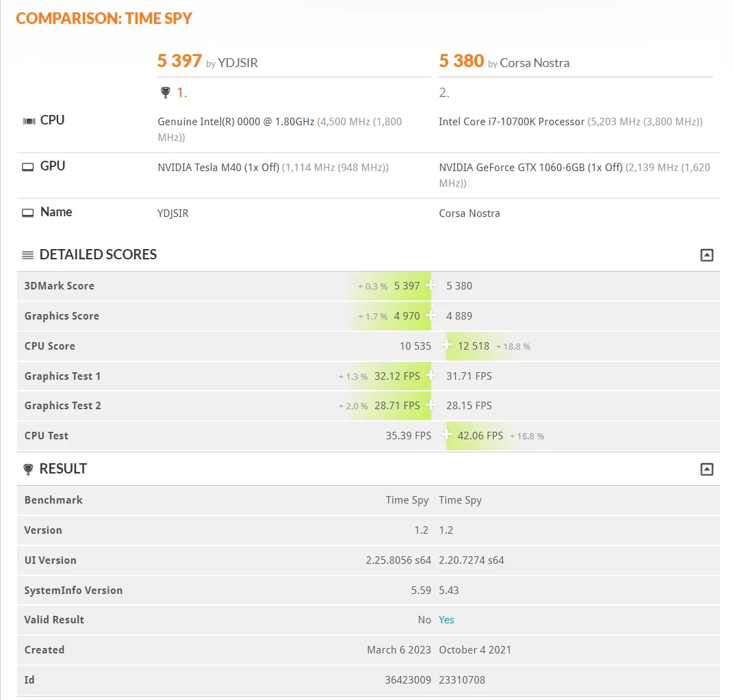Collapse the Result section
The width and height of the screenshot is (733, 700).
(x=707, y=469)
